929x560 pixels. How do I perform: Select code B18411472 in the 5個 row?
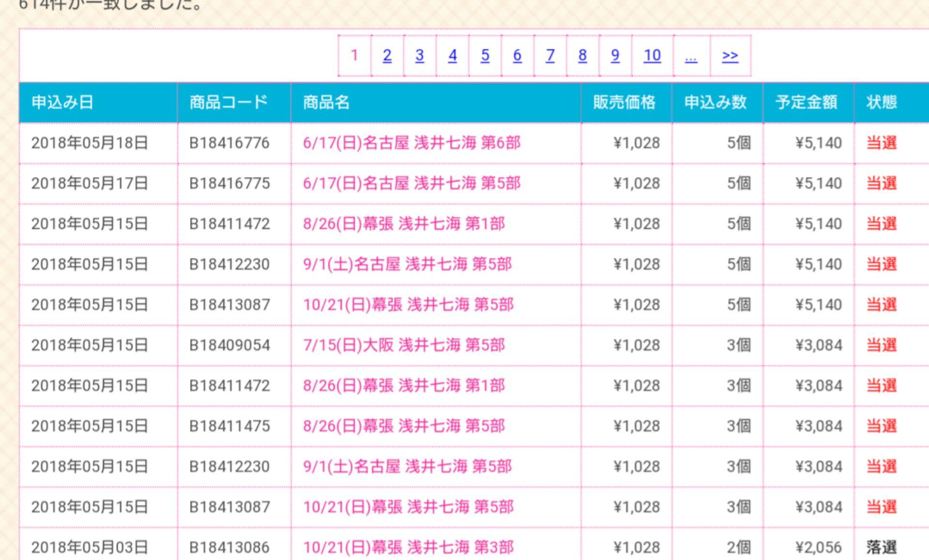[x=229, y=224]
